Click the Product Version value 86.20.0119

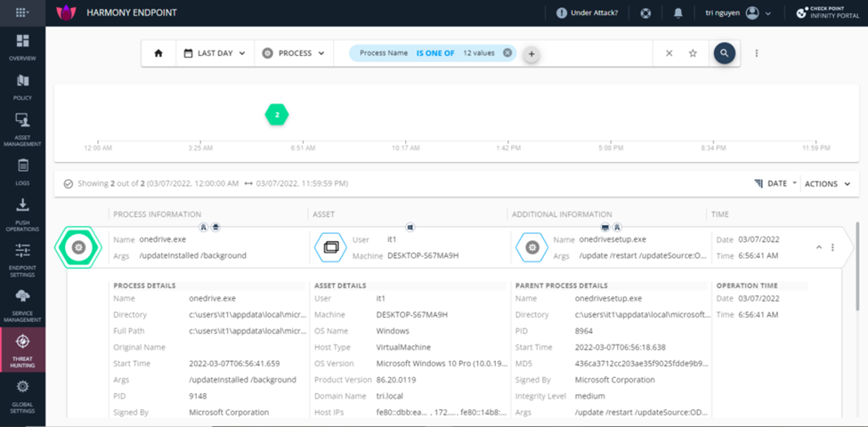coord(396,380)
